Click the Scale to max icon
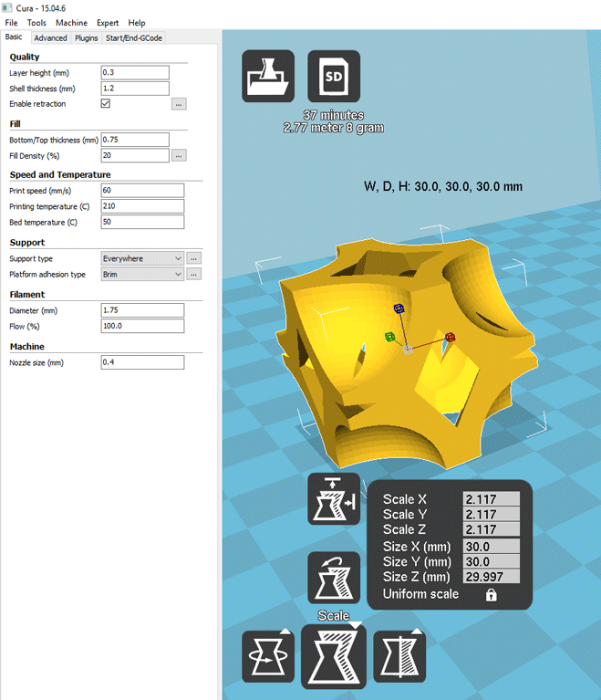The image size is (601, 700). pyautogui.click(x=334, y=498)
